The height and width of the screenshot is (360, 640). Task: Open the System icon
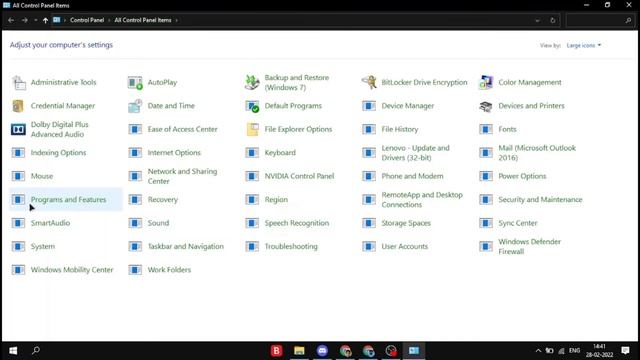[x=18, y=247]
